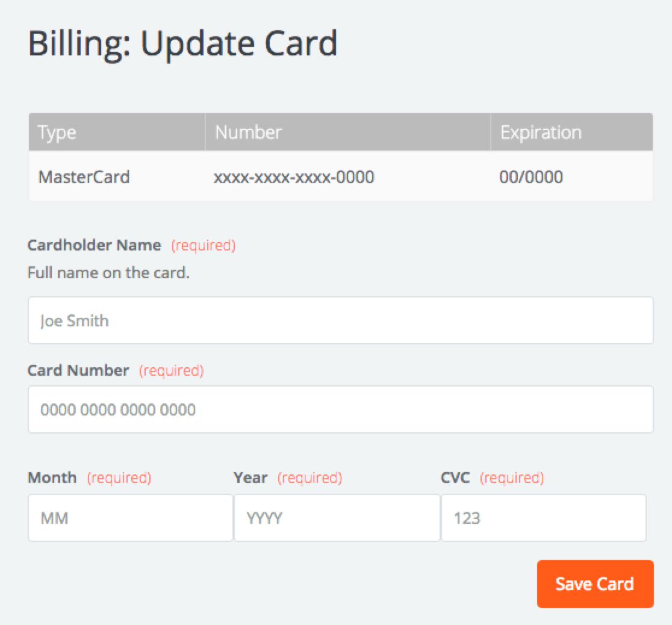Click the CVC label
Viewport: 672px width, 625px height.
coord(455,477)
